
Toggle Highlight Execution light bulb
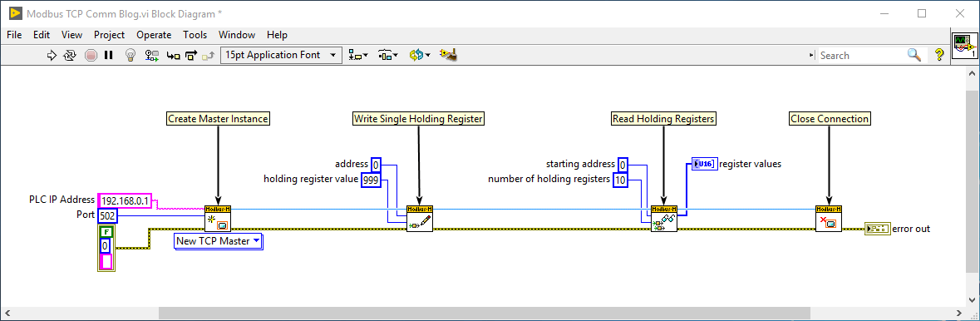(131, 55)
